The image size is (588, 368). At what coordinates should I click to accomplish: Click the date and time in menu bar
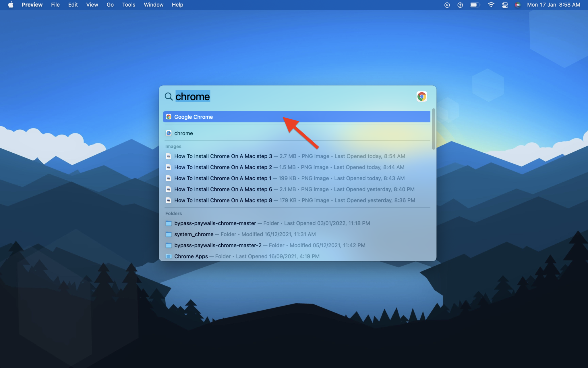pyautogui.click(x=554, y=5)
